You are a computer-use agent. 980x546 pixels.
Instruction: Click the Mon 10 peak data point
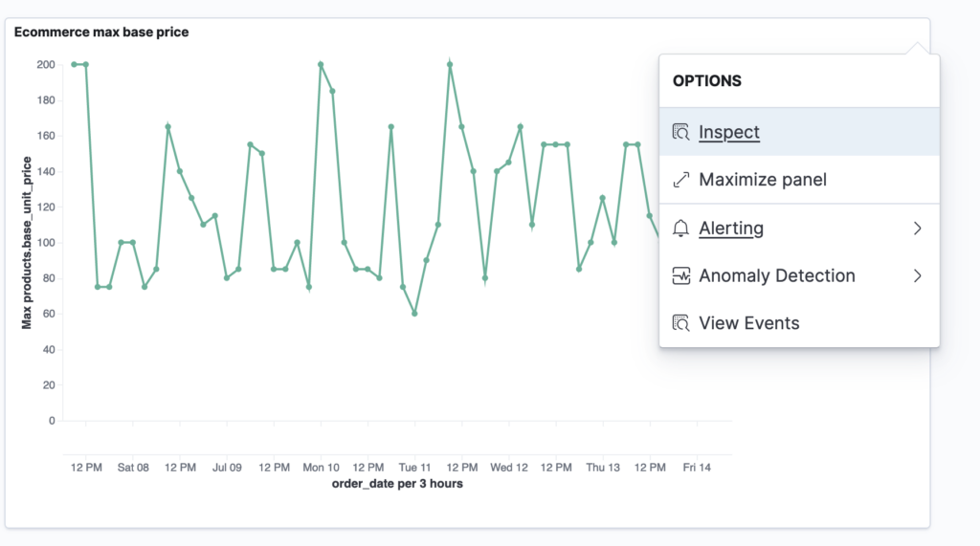321,64
